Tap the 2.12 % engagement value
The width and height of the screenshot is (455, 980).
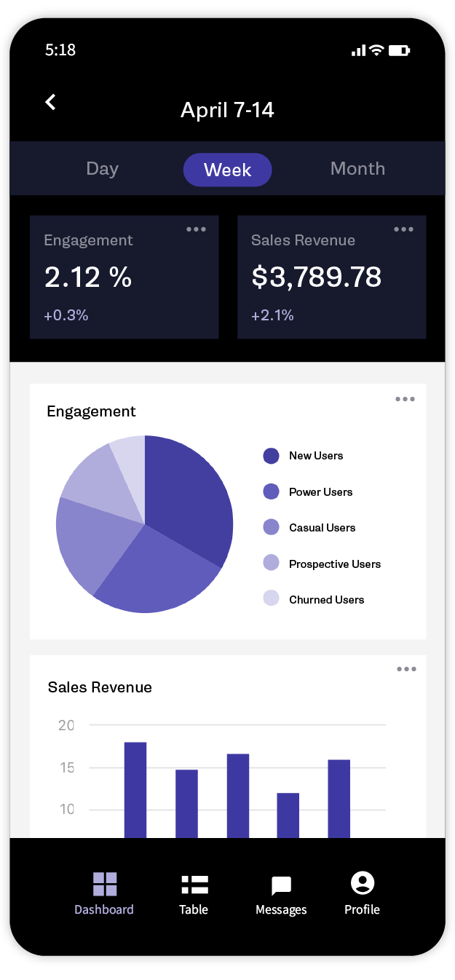click(88, 277)
